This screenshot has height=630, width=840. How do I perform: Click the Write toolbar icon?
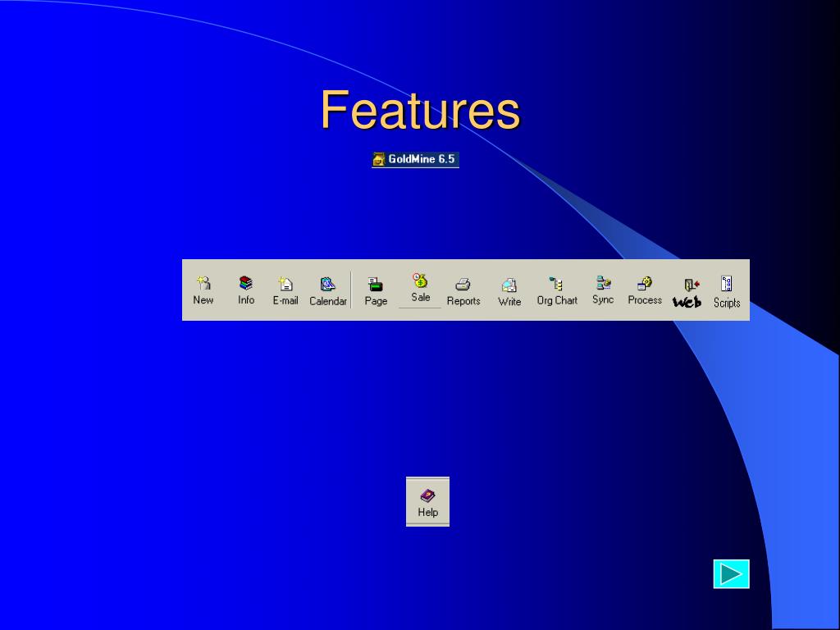(x=509, y=285)
